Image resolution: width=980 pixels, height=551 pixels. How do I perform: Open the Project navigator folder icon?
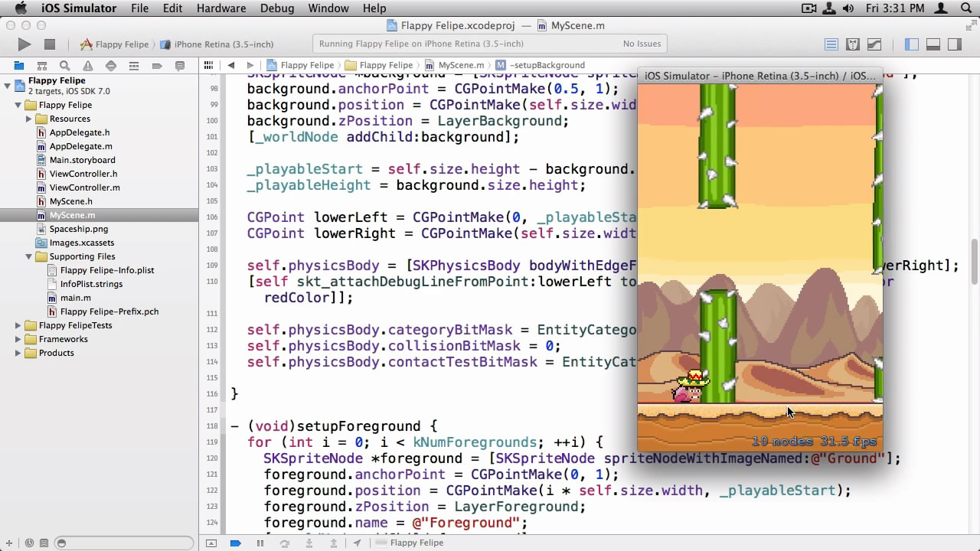[x=19, y=66]
